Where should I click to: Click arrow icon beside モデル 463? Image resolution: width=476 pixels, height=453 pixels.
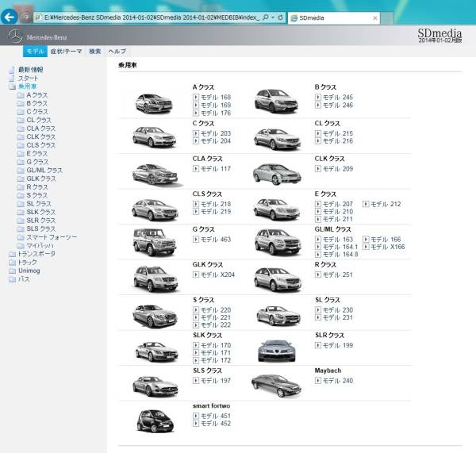pos(196,240)
